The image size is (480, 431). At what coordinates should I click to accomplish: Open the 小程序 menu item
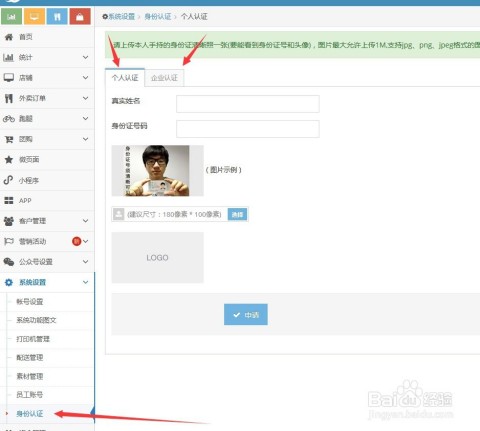47,180
